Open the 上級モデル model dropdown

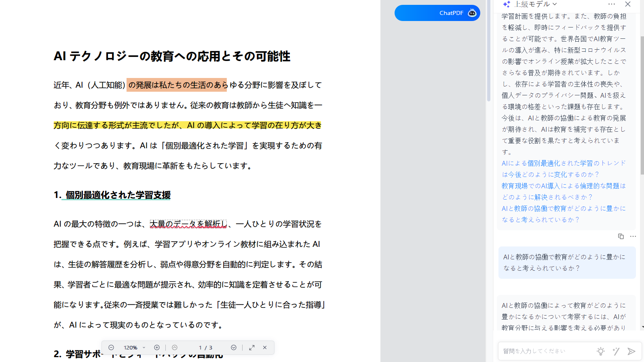point(536,4)
